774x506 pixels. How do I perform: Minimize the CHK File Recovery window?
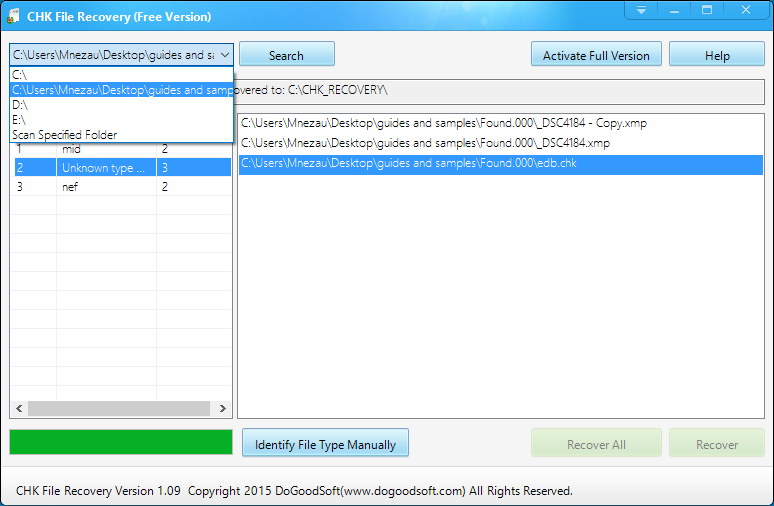[674, 10]
